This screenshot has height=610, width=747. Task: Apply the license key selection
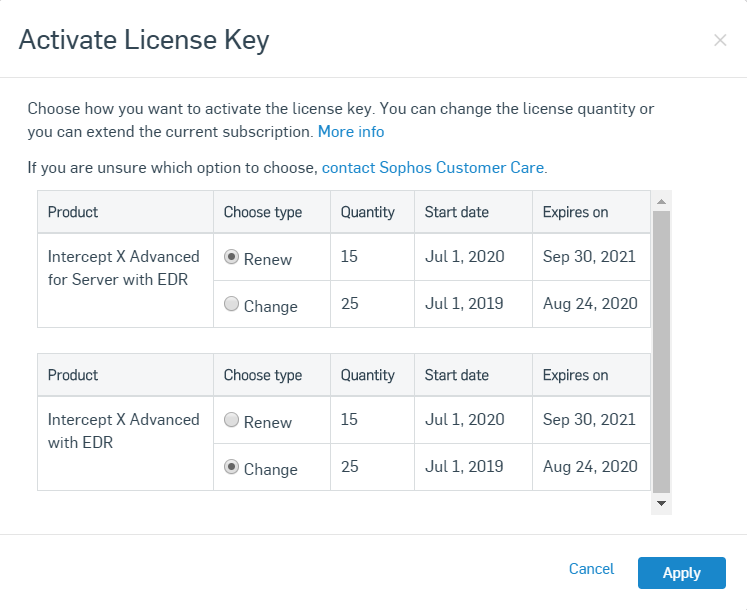pos(682,573)
